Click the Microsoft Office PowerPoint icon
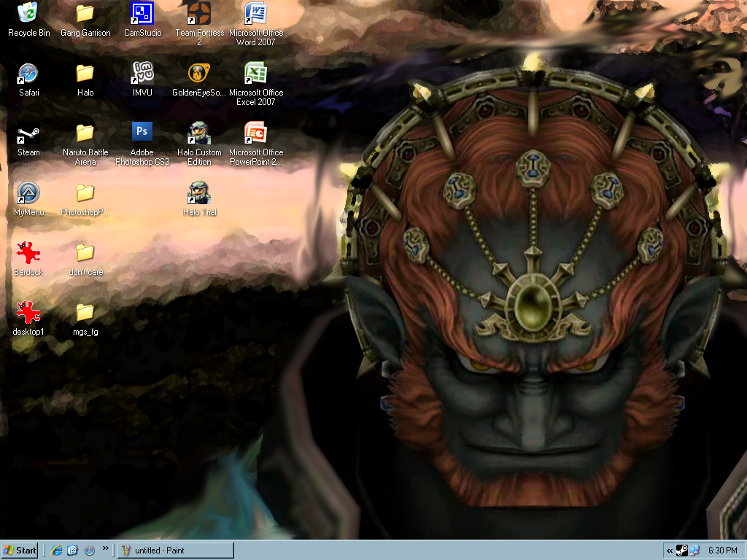The image size is (747, 560). (x=256, y=133)
